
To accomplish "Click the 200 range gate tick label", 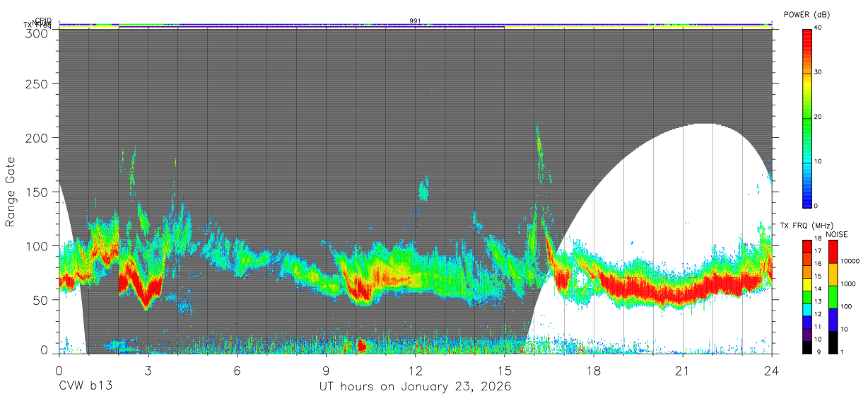I will 37,137.
